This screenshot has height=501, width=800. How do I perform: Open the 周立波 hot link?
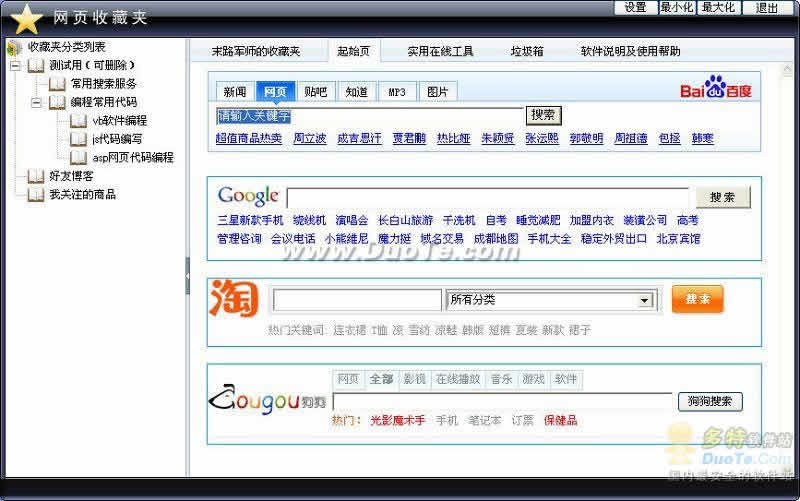[310, 138]
